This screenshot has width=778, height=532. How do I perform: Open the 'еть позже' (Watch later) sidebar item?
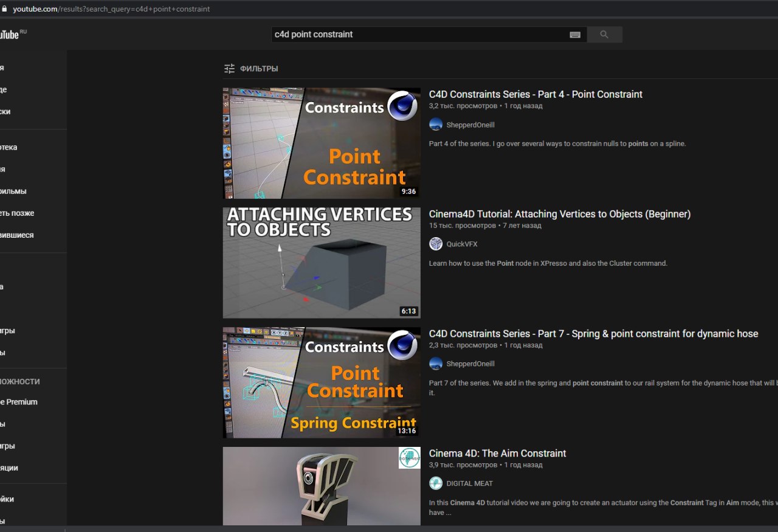[x=17, y=213]
